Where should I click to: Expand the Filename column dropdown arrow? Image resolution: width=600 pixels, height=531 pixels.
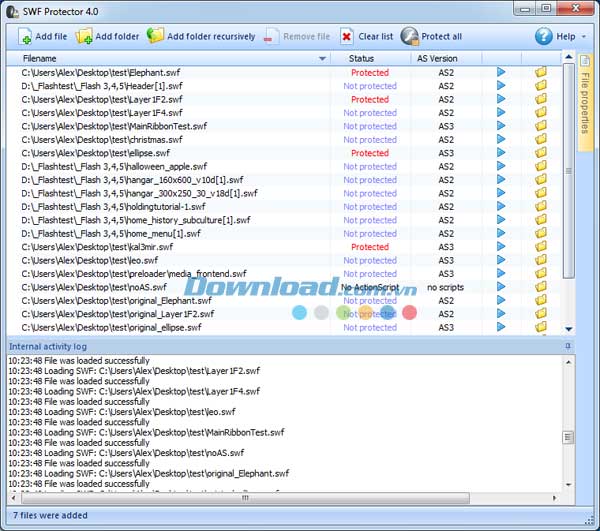click(x=322, y=59)
